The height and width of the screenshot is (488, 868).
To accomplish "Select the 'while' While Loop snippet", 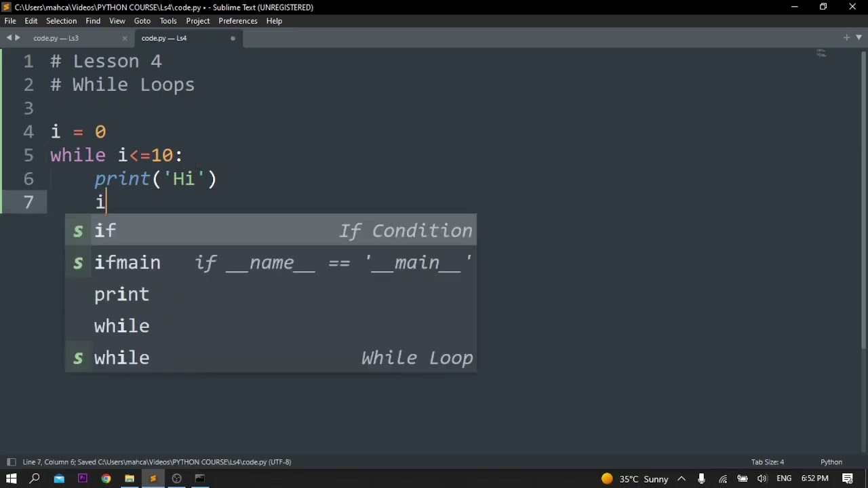I will coord(271,358).
